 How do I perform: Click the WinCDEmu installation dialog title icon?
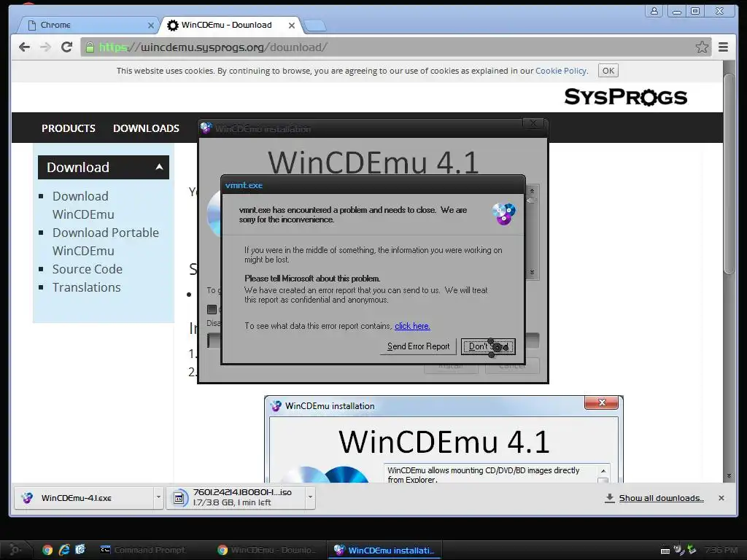pyautogui.click(x=206, y=128)
